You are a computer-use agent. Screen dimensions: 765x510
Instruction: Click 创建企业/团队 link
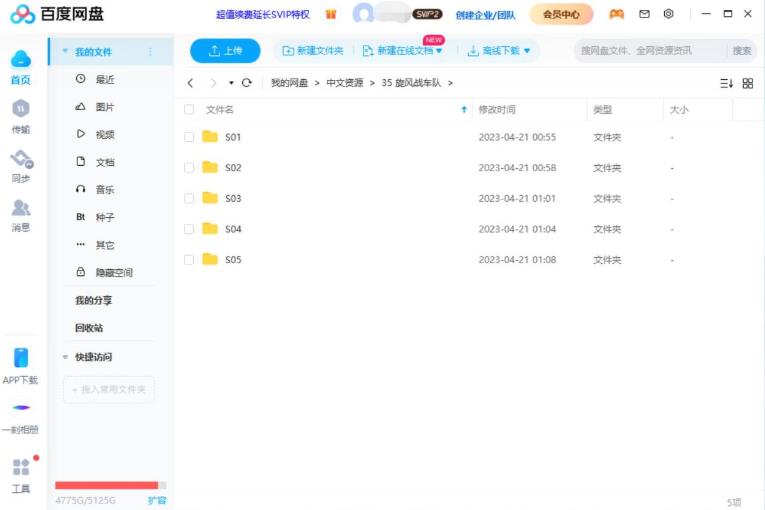[x=485, y=15]
